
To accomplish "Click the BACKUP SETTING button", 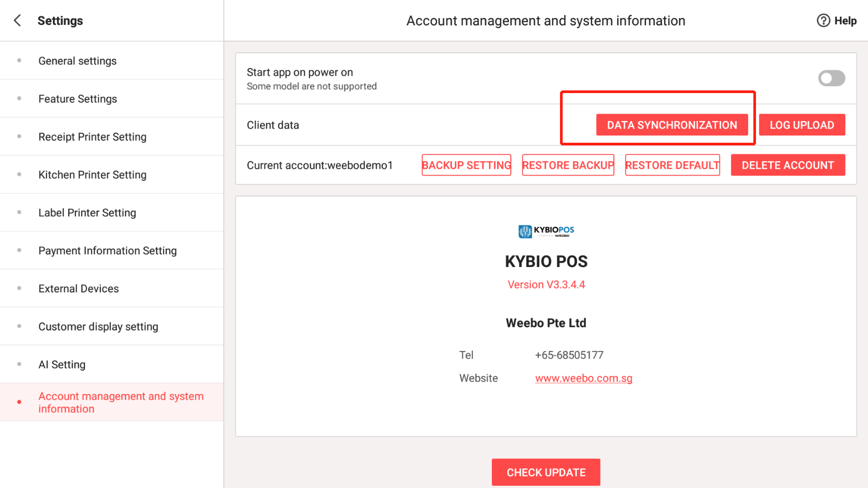I will tap(466, 165).
